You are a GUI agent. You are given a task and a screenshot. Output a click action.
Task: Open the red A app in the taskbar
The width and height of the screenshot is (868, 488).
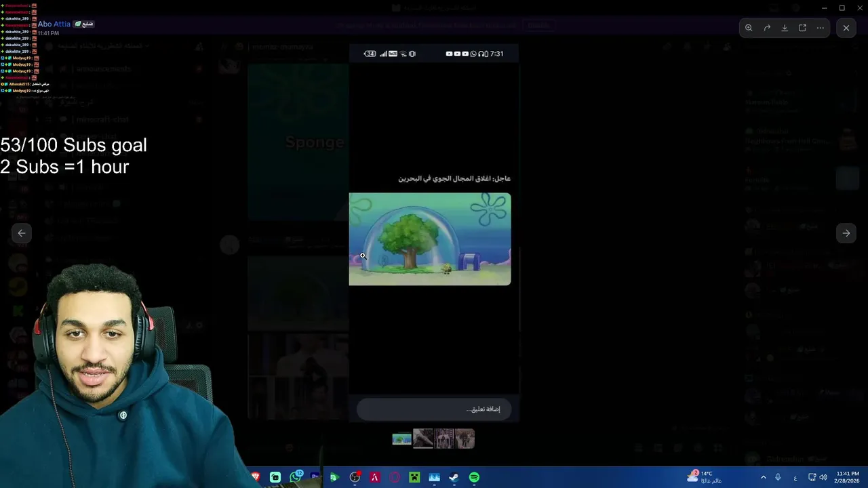pyautogui.click(x=374, y=477)
